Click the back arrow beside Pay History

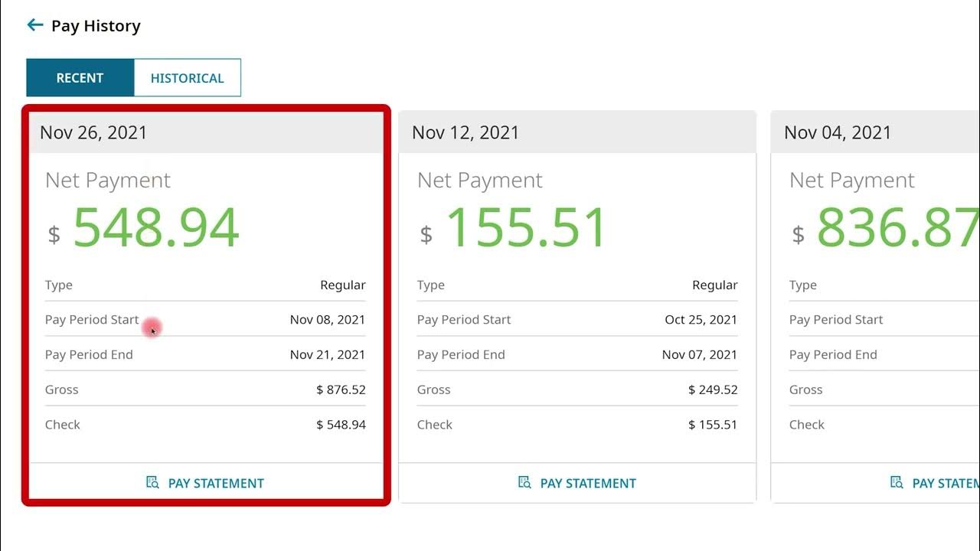coord(34,25)
